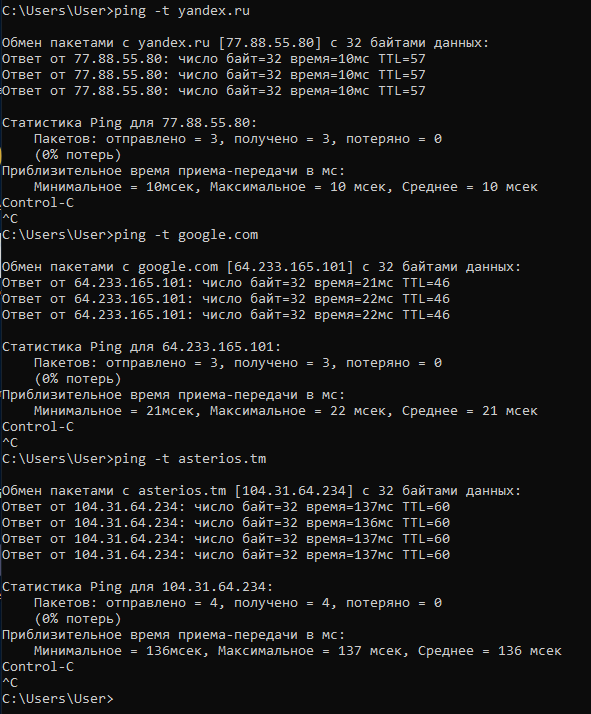Click the reply line with время=136мс
The height and width of the screenshot is (714, 591).
point(226,523)
